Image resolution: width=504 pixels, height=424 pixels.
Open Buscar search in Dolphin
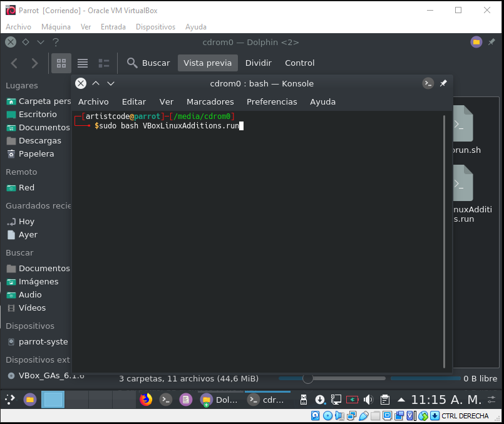click(148, 63)
